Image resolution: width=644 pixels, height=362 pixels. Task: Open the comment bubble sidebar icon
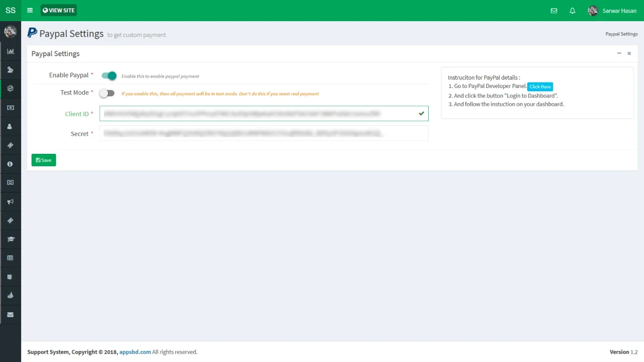10,277
